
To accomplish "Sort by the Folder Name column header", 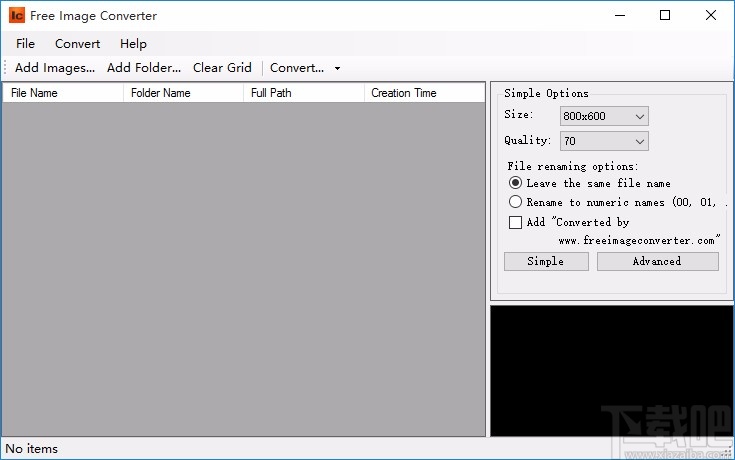I will click(183, 93).
